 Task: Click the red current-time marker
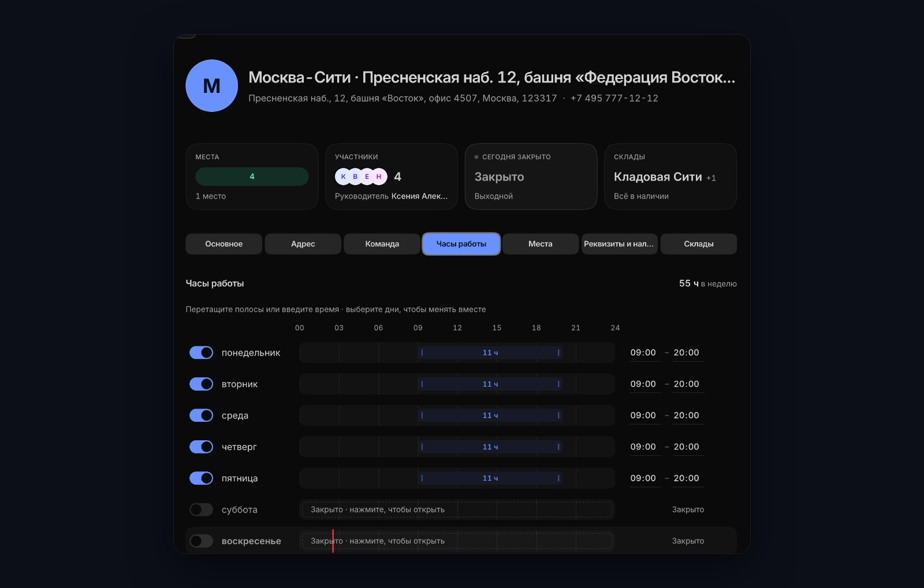[x=333, y=541]
